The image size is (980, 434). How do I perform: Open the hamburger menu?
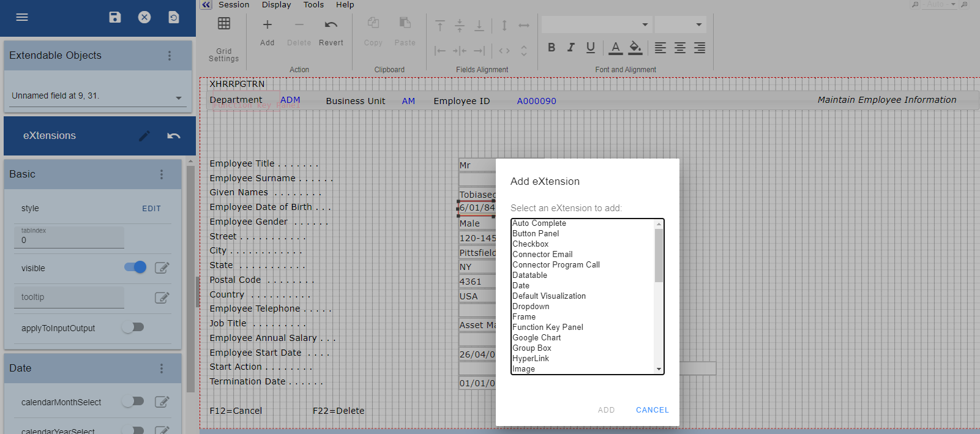tap(22, 17)
